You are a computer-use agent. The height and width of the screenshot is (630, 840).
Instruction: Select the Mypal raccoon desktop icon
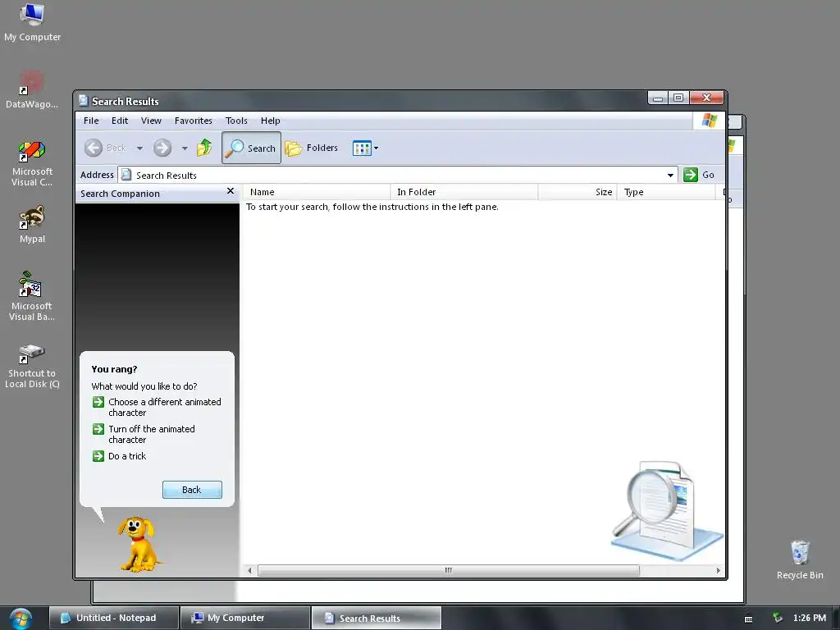pyautogui.click(x=32, y=225)
